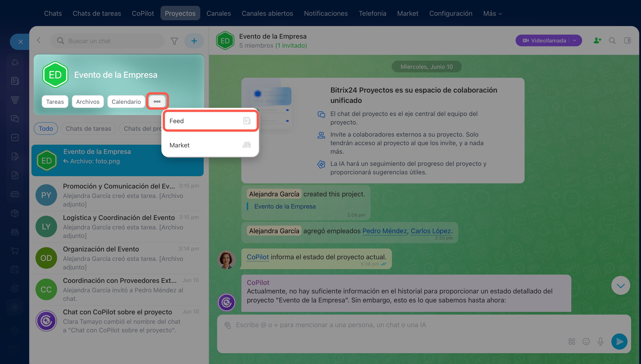Viewport: 641px width, 364px height.
Task: Select the Chats de tareas filter chip
Action: [88, 129]
